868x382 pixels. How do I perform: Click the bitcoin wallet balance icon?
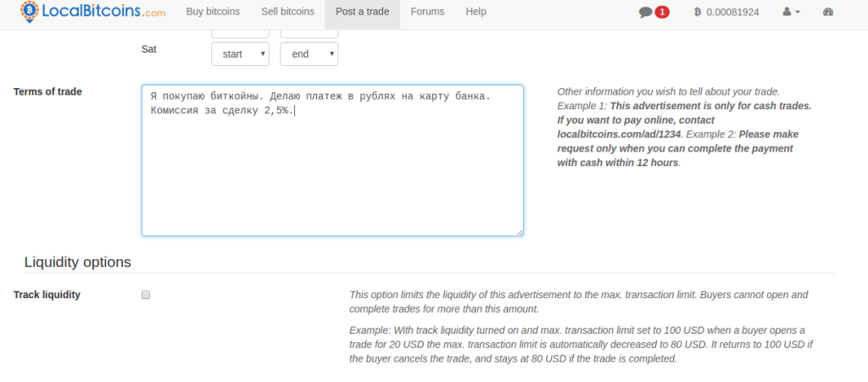click(698, 13)
